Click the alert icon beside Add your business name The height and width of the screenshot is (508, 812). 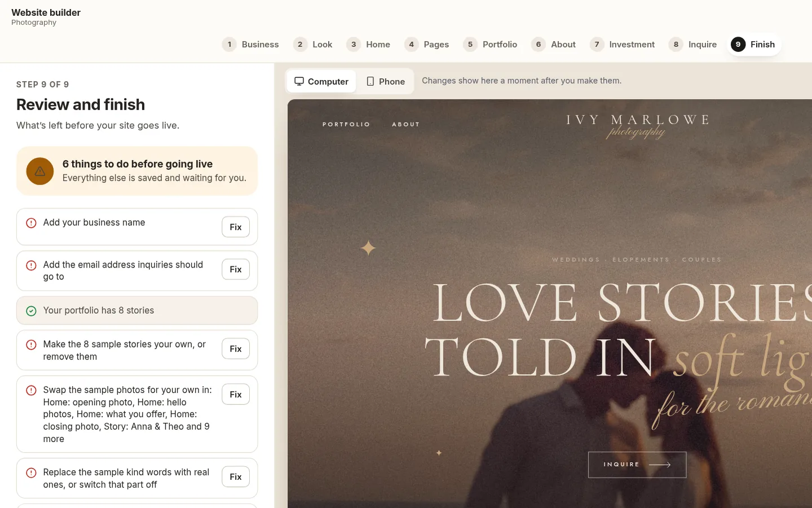pos(32,223)
